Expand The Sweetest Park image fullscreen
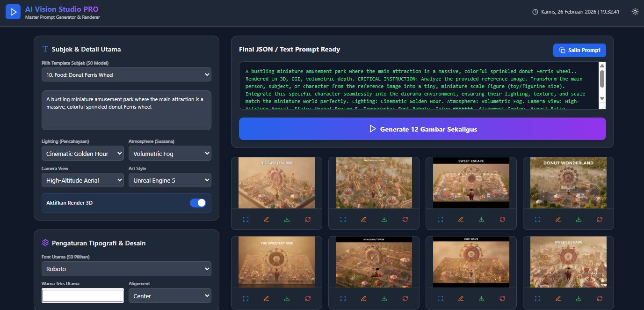644x310 pixels. 343,219
